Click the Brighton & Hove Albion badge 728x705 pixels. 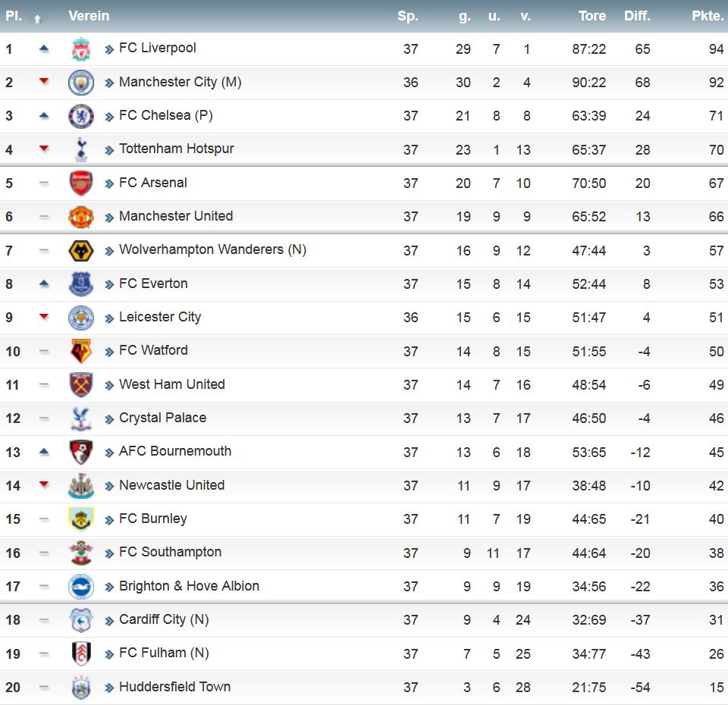click(x=81, y=587)
